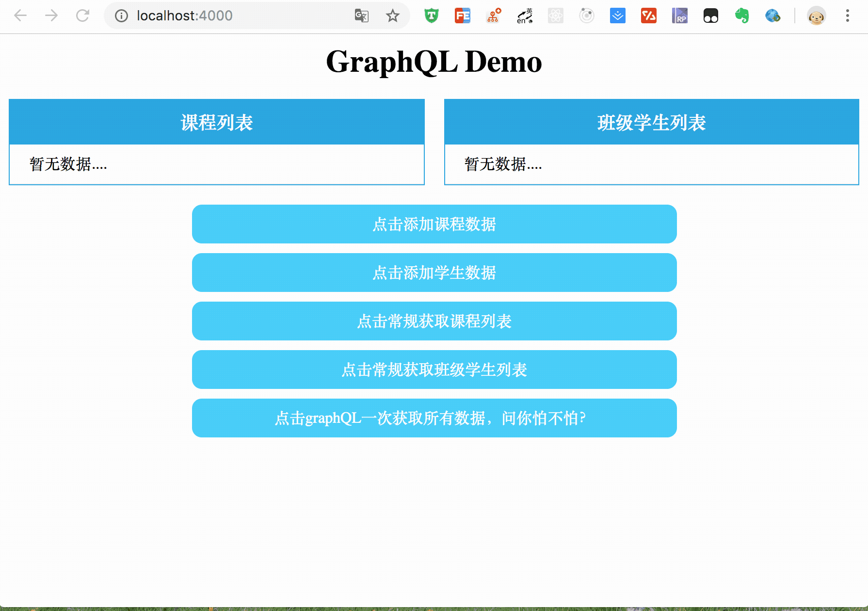Click the browser forward arrow
Viewport: 868px width, 611px height.
51,16
